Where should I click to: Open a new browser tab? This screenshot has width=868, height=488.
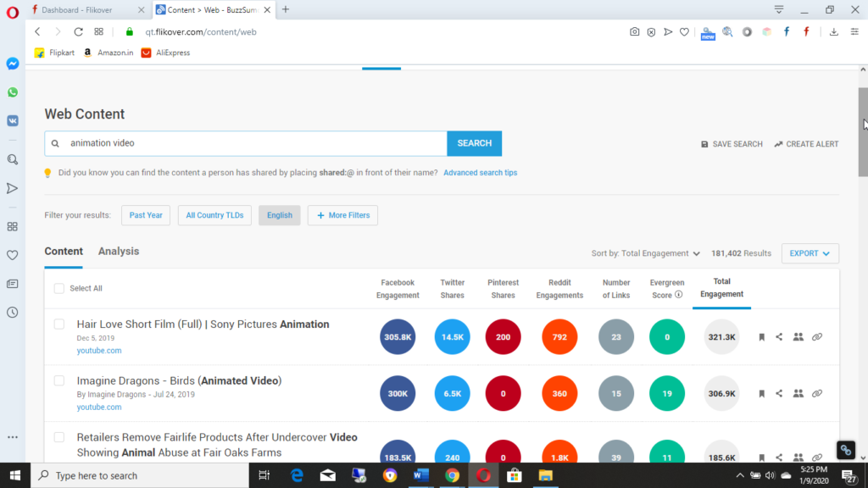(x=286, y=9)
